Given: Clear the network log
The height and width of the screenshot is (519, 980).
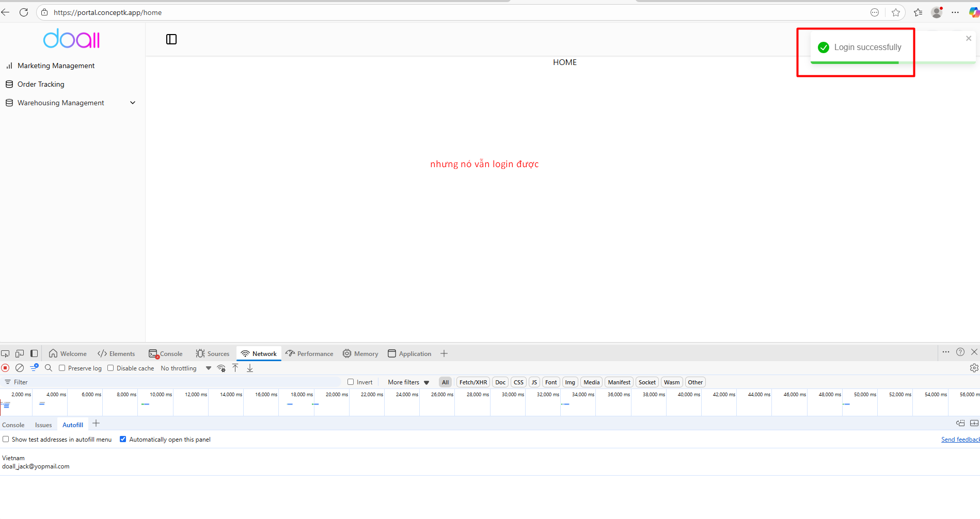Looking at the screenshot, I should tap(20, 368).
